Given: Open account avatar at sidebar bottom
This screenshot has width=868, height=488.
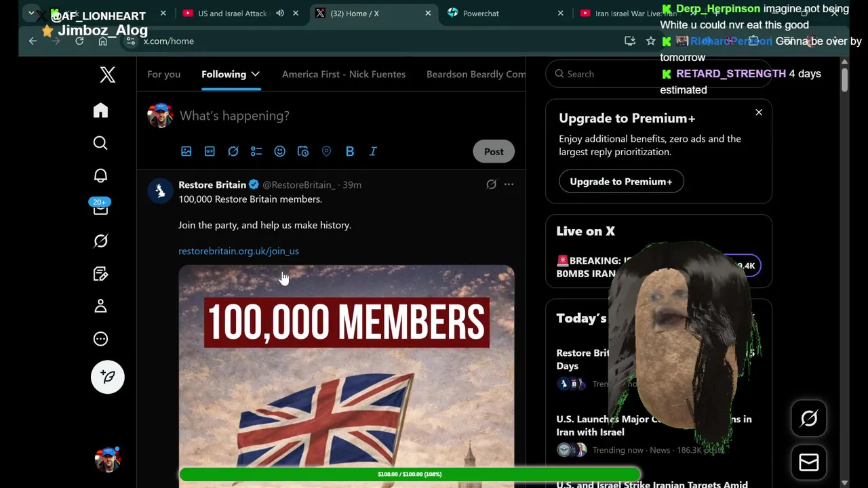Looking at the screenshot, I should pos(107,460).
